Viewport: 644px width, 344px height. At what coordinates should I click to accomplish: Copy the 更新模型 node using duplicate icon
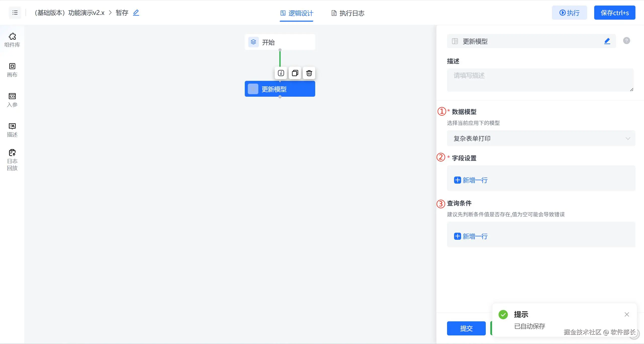pyautogui.click(x=295, y=73)
